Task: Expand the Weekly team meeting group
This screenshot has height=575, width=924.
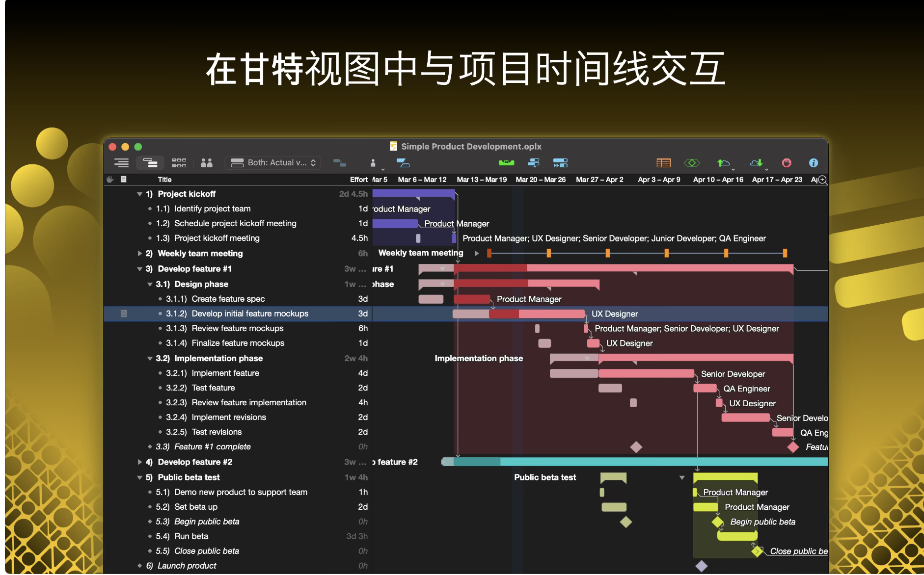Action: (140, 254)
